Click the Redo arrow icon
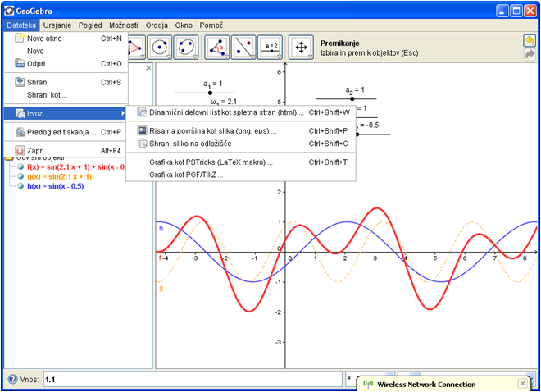The height and width of the screenshot is (392, 541). pyautogui.click(x=530, y=54)
